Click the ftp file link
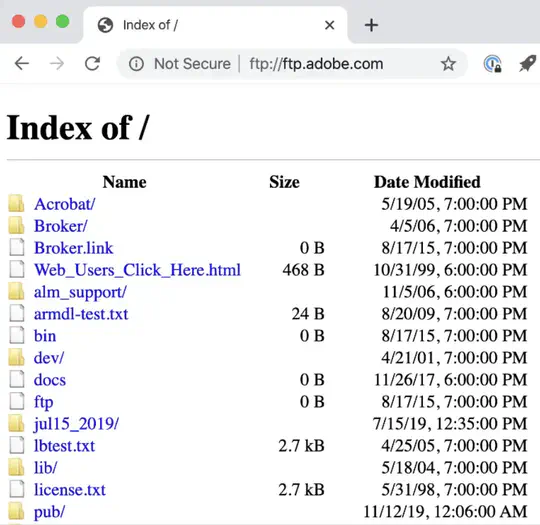 [x=43, y=402]
